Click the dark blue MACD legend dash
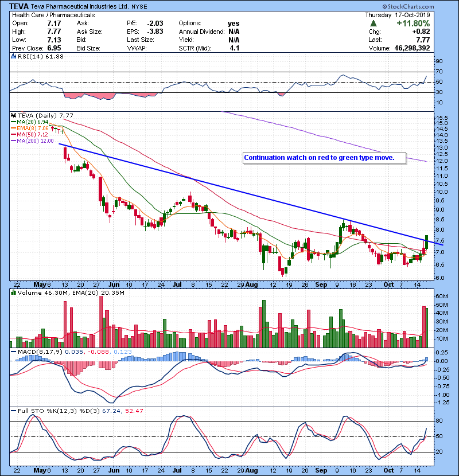 [x=14, y=352]
